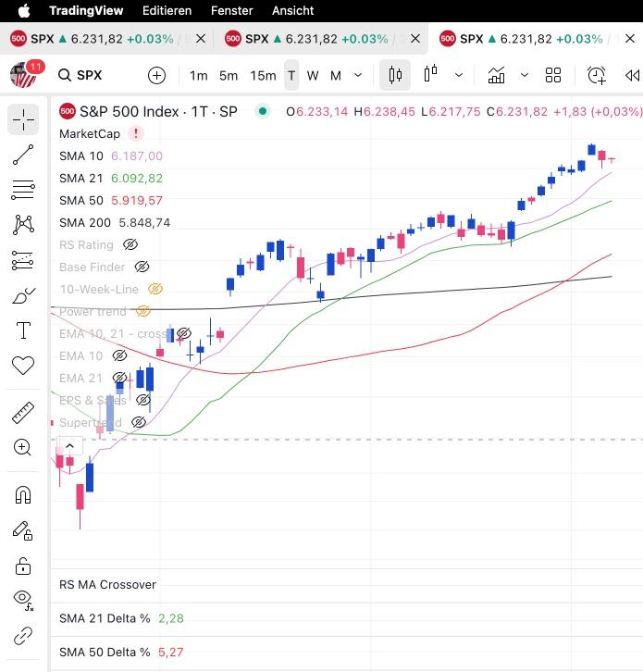The width and height of the screenshot is (643, 672).
Task: Click the plus icon beside SPX search
Action: coord(156,75)
